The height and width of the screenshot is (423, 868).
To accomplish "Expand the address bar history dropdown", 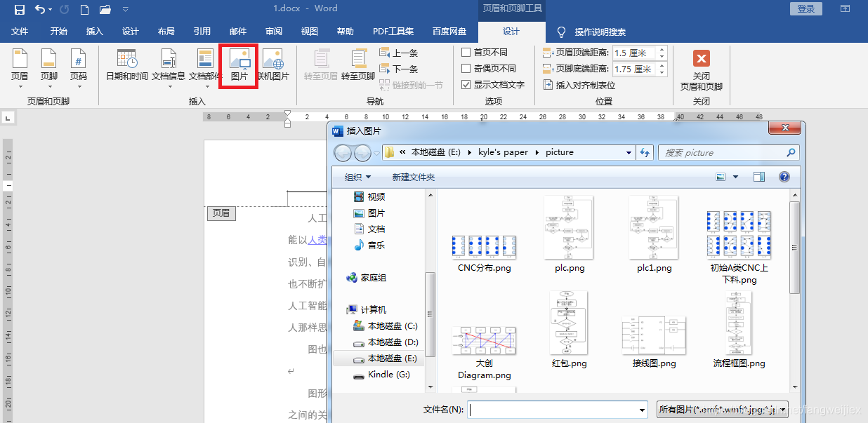I will coord(629,152).
